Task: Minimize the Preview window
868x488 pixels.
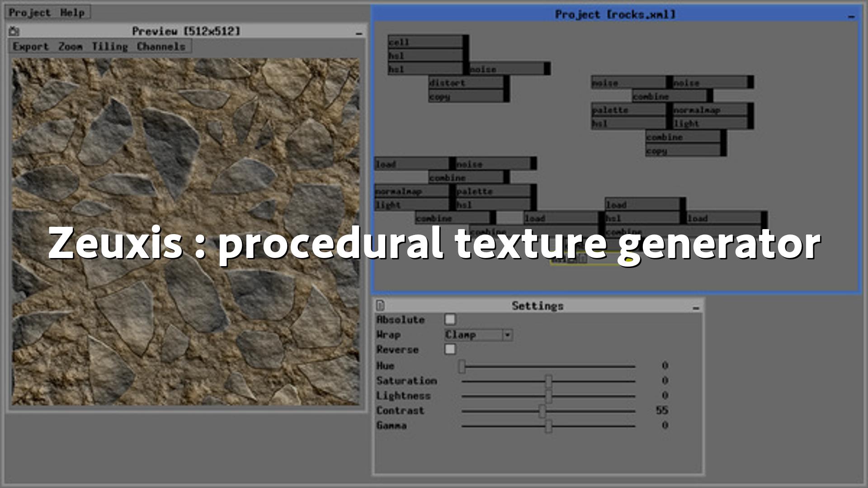Action: (359, 33)
